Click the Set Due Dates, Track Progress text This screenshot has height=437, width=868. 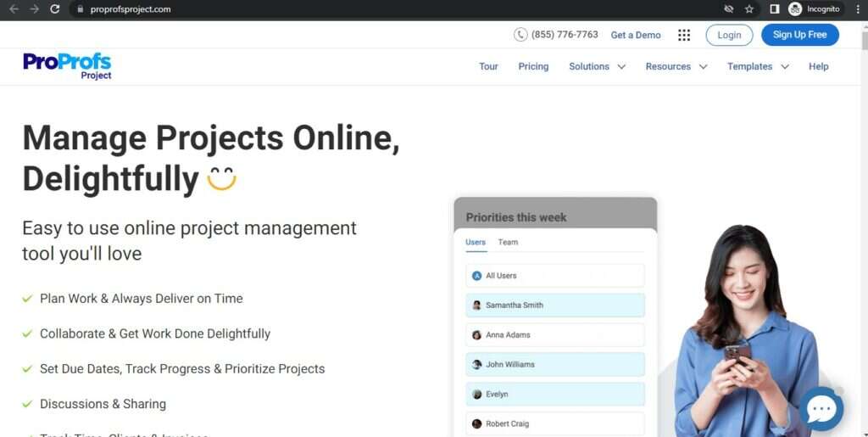click(x=182, y=369)
